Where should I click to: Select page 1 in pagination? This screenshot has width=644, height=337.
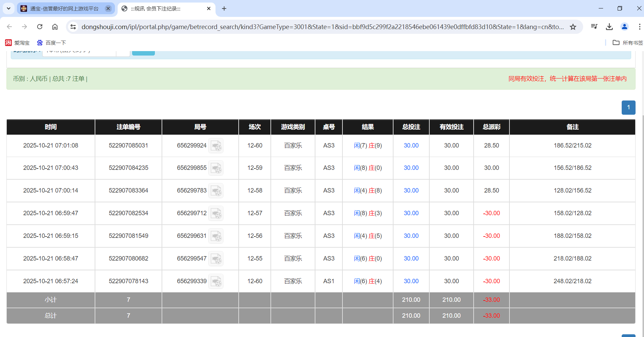tap(628, 107)
